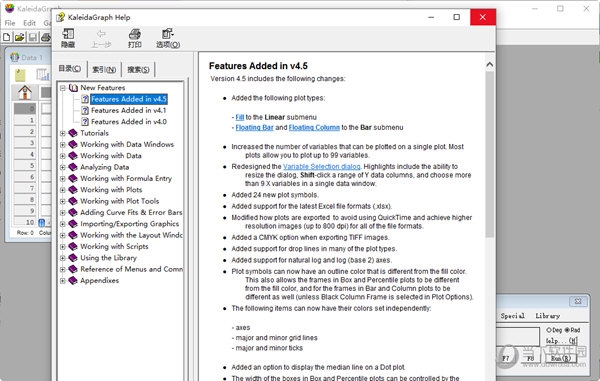Screen dimensions: 600x381
Task: Expand the Tutorials tree node
Action: point(62,133)
